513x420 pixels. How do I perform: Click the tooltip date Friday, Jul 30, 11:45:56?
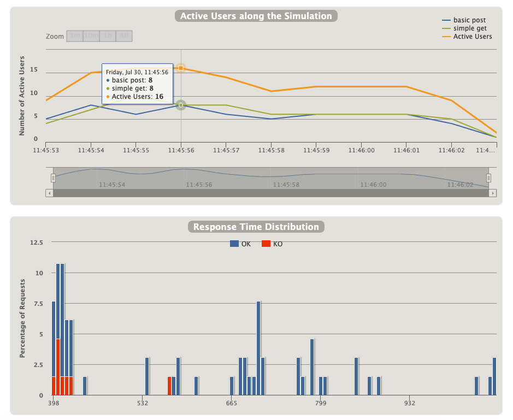click(137, 72)
